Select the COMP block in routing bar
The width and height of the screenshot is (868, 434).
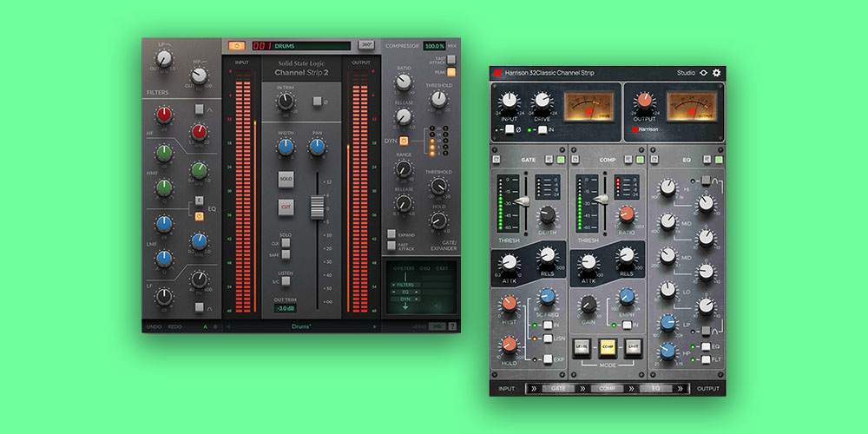(x=608, y=388)
